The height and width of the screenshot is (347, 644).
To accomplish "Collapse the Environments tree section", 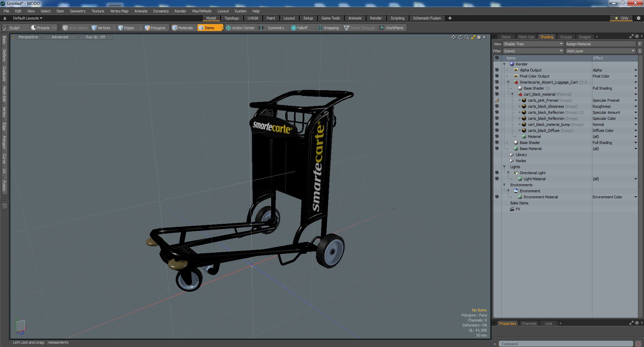I will point(504,185).
